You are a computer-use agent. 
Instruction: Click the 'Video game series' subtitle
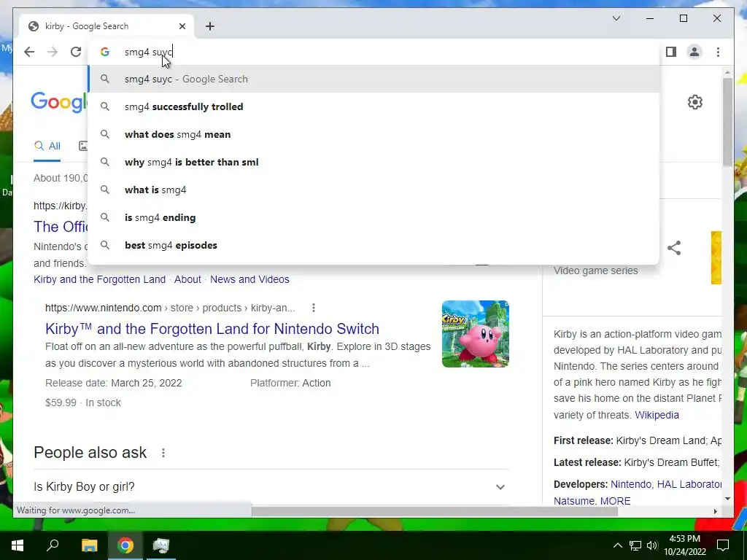(595, 271)
